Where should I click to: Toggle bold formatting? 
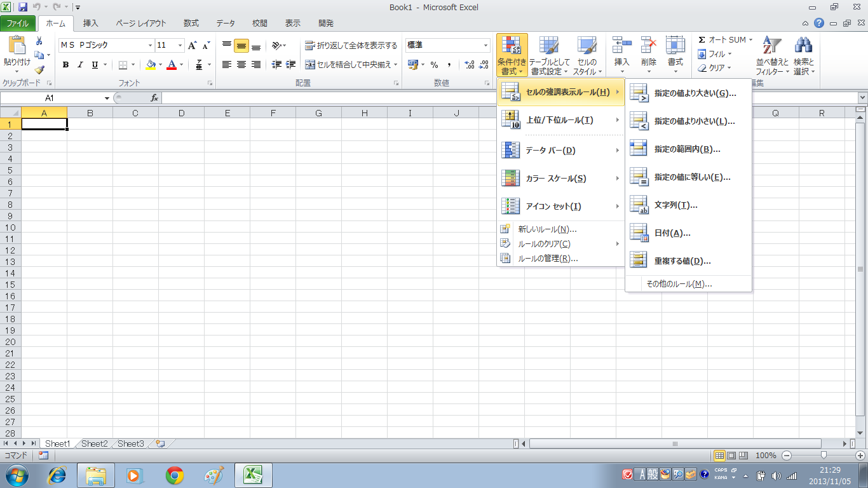pos(65,65)
